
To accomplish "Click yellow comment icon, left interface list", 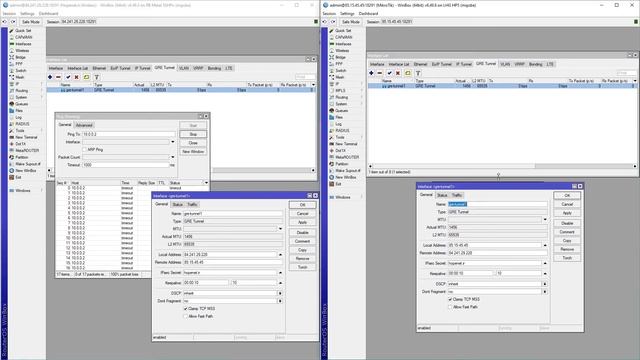I will coord(87,77).
